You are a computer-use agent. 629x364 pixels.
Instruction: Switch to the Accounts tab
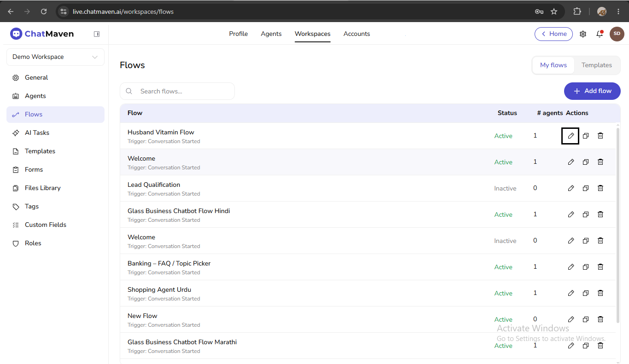pyautogui.click(x=357, y=34)
